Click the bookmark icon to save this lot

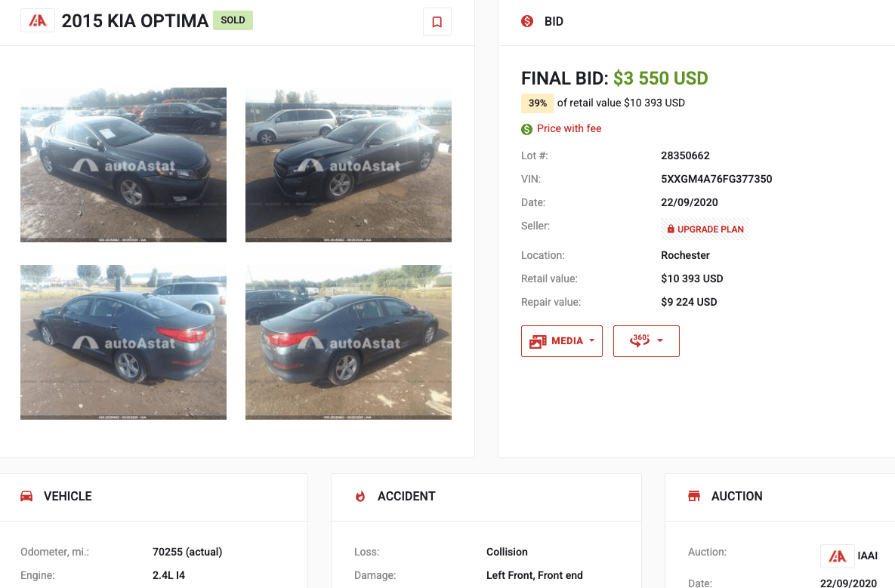437,22
